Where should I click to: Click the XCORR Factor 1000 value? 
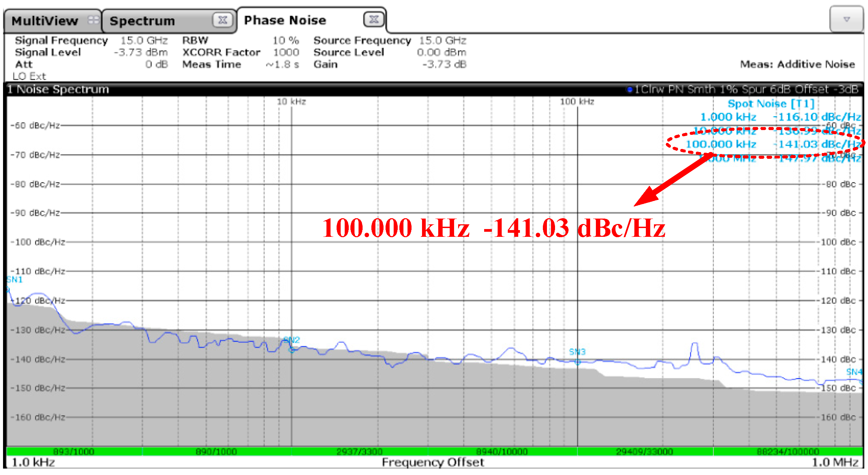[286, 52]
